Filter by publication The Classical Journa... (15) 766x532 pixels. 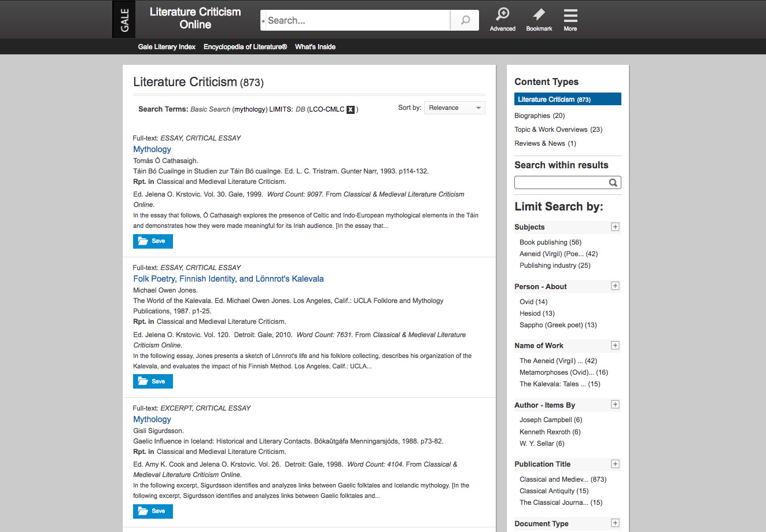tap(561, 503)
